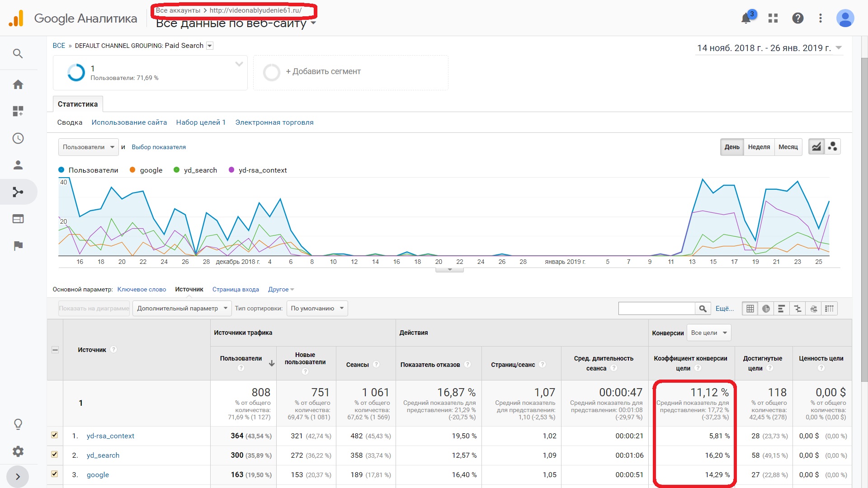The height and width of the screenshot is (488, 868).
Task: Click the ВСЕ breadcrumb link
Action: 59,46
